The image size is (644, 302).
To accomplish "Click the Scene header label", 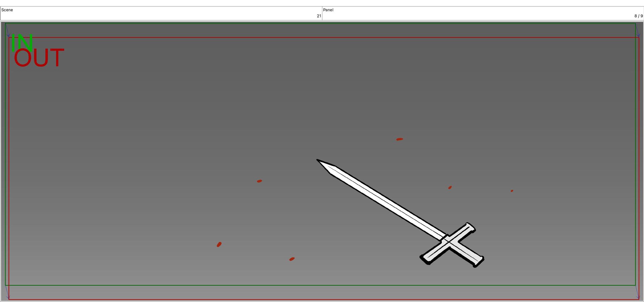I will tap(7, 10).
